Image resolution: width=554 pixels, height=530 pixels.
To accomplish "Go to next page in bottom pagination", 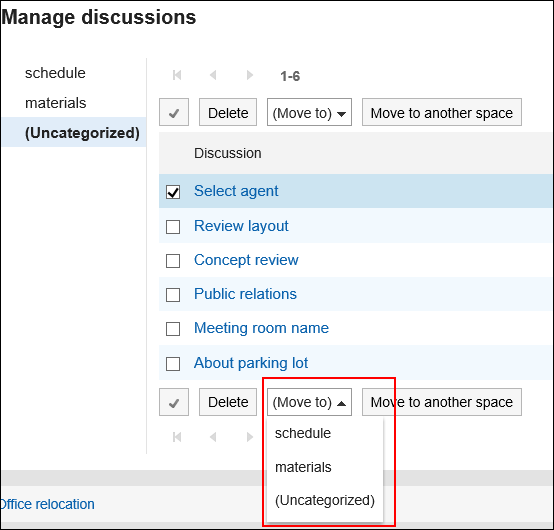I will pyautogui.click(x=250, y=437).
